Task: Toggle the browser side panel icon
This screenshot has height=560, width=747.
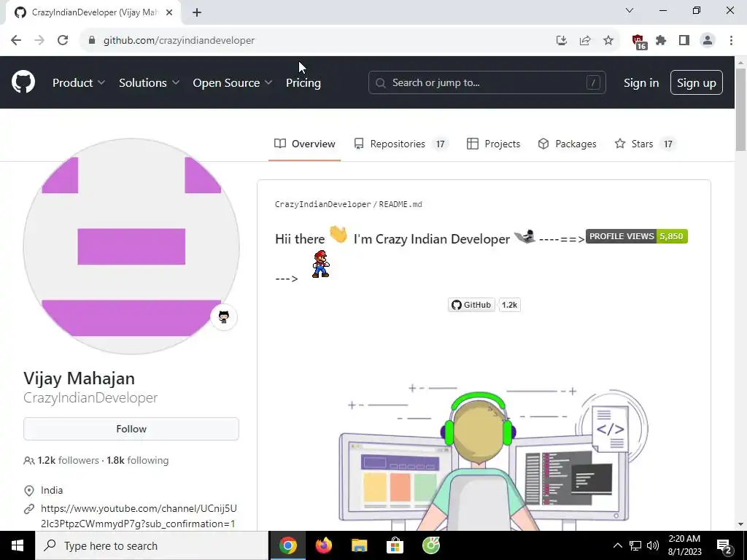Action: [x=684, y=41]
